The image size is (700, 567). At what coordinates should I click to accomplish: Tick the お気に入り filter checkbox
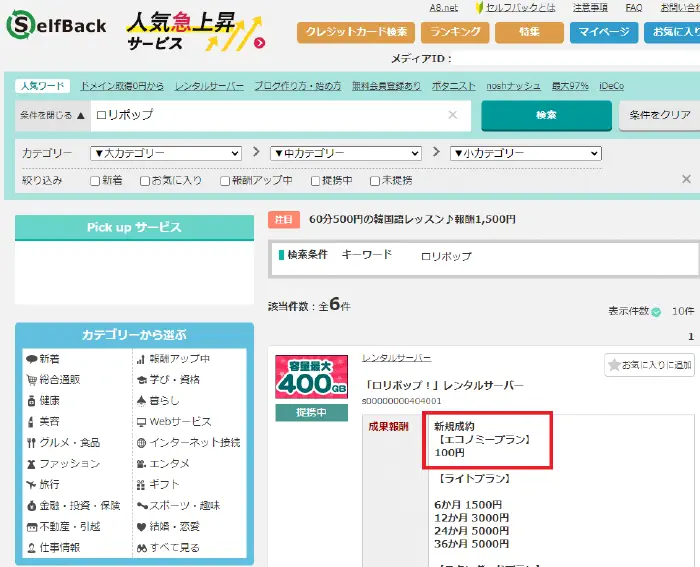145,181
